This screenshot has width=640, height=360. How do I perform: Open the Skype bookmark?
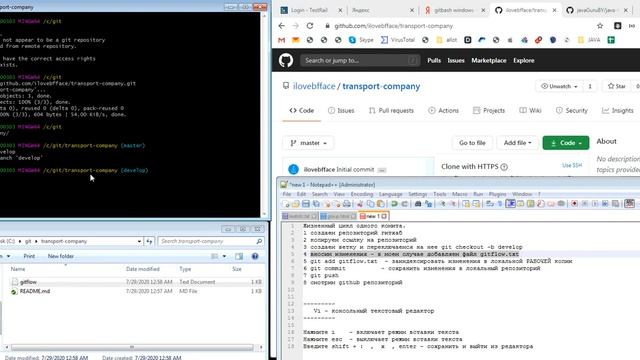tap(361, 40)
